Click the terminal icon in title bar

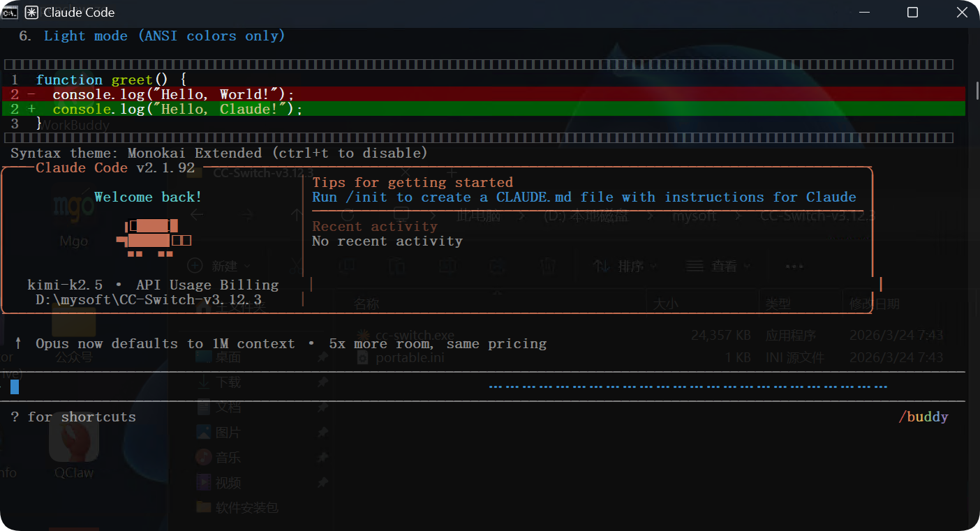pos(10,13)
